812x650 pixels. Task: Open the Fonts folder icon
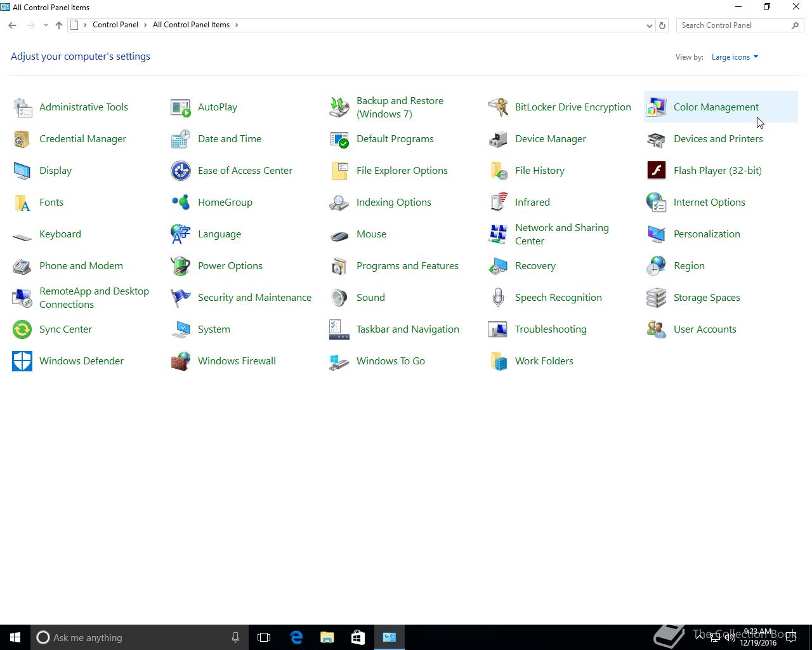[x=22, y=202]
